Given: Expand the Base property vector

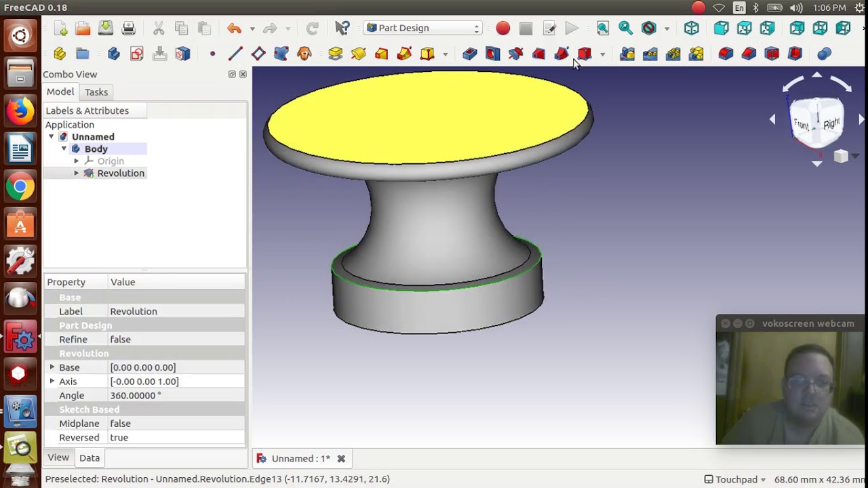Looking at the screenshot, I should [52, 367].
